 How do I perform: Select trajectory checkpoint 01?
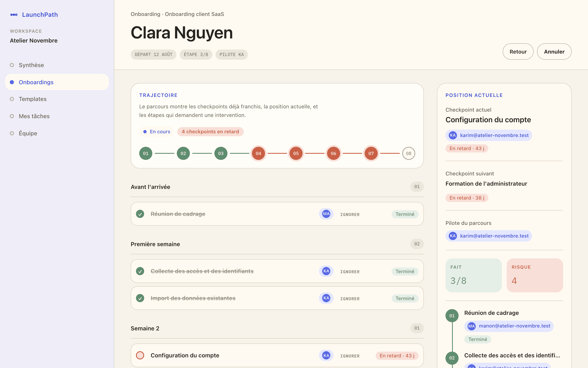(x=146, y=153)
